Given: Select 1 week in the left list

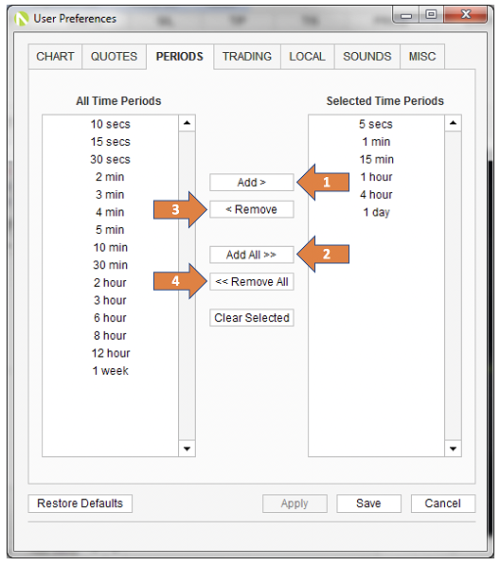Looking at the screenshot, I should [110, 371].
